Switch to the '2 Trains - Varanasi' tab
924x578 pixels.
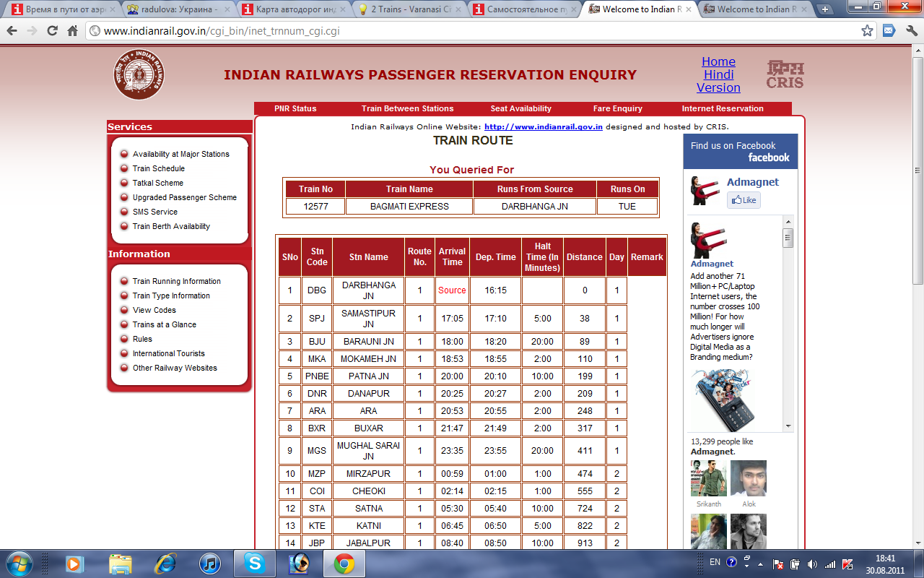(x=409, y=9)
